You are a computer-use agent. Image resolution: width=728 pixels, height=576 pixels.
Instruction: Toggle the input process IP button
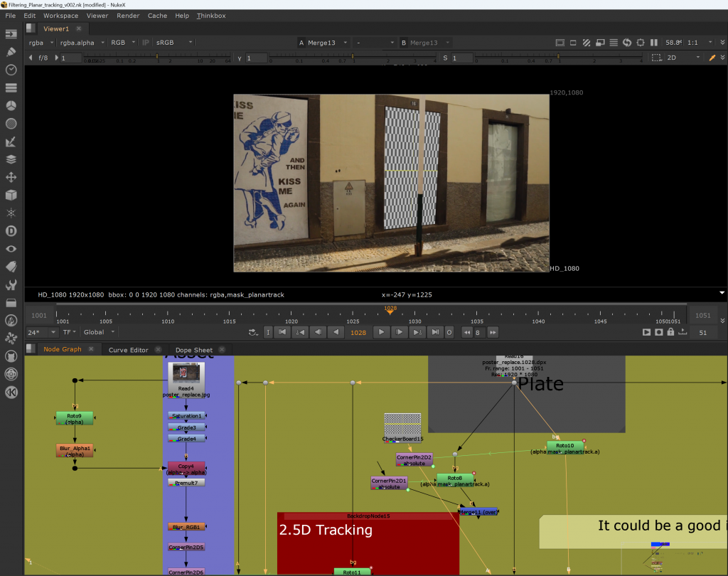pos(145,42)
